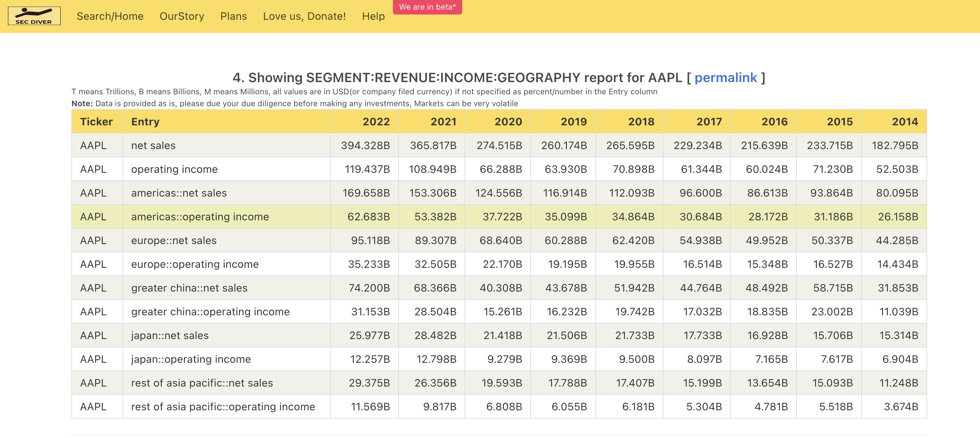Click americas::operating income entry
980x438 pixels.
pyautogui.click(x=200, y=217)
